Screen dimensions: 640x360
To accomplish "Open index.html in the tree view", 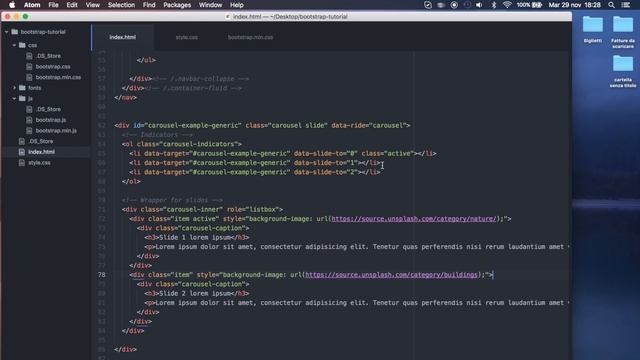I will (x=41, y=152).
